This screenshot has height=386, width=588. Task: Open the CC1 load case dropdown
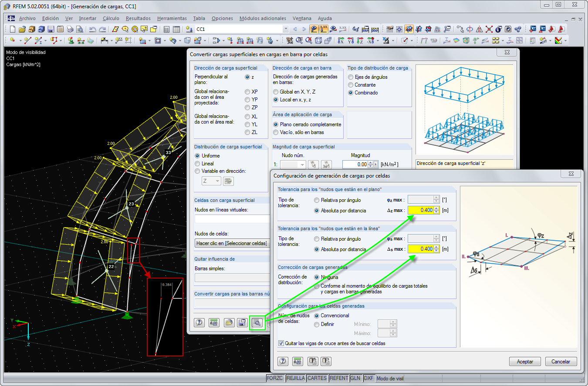coord(286,30)
